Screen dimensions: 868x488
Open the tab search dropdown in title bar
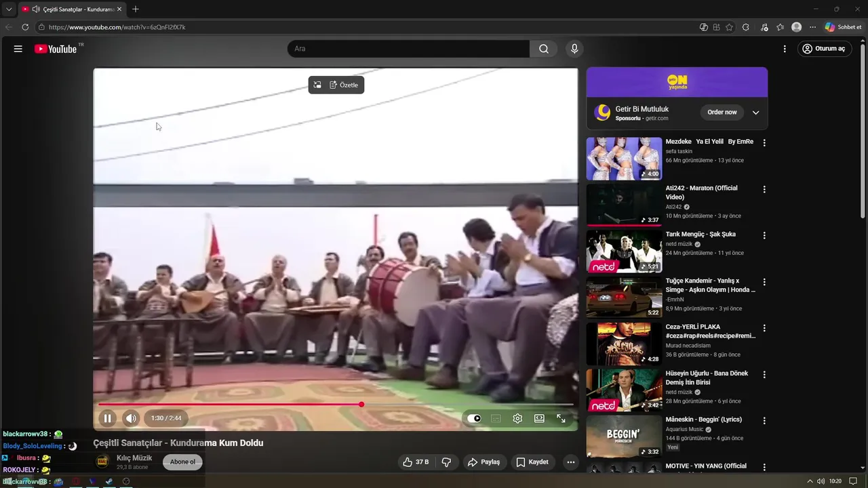(x=9, y=9)
